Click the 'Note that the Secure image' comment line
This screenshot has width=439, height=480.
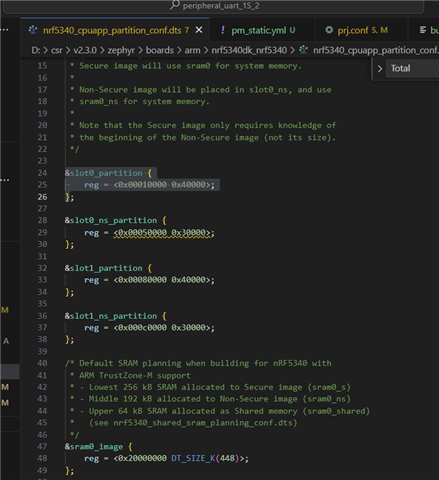pyautogui.click(x=203, y=125)
